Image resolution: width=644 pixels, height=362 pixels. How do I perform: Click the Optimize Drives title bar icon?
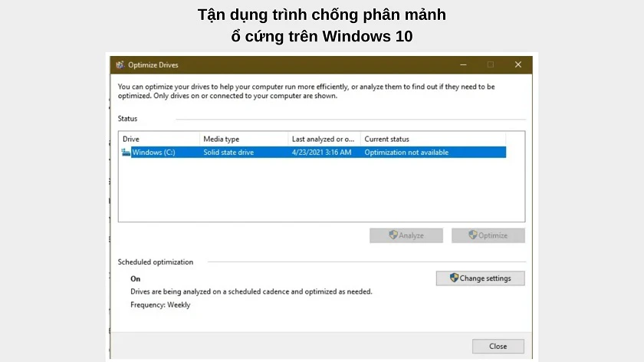(120, 65)
